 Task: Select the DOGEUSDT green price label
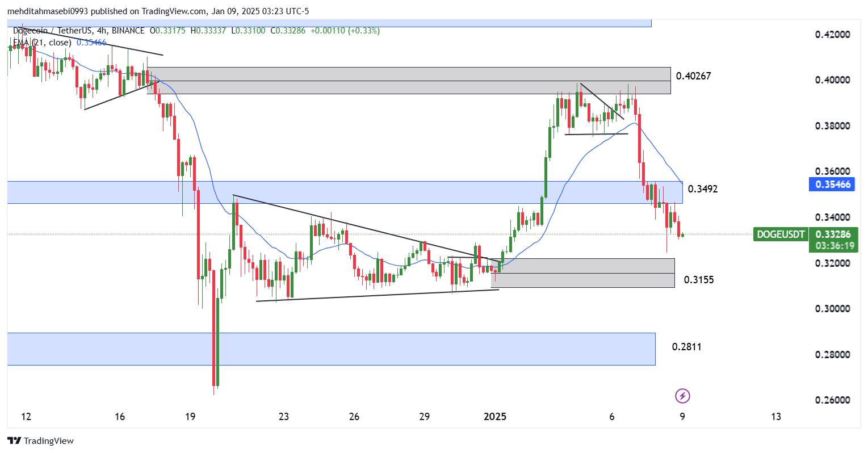781,234
